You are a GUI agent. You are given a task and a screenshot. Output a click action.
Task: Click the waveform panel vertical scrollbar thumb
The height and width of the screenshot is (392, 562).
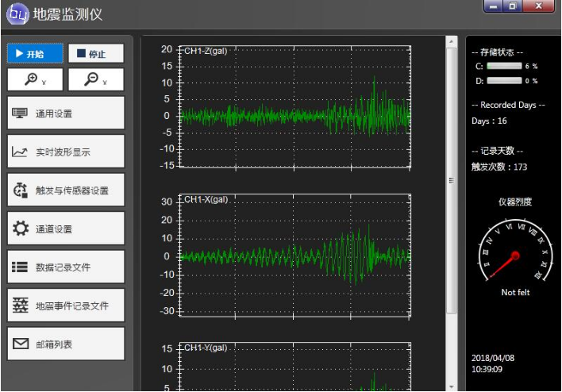coord(451,179)
